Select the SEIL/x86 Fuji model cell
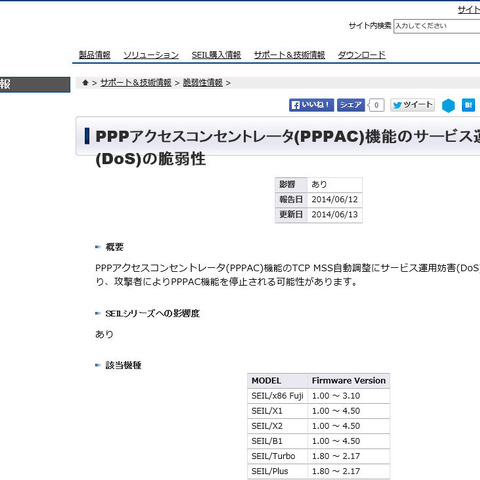 pos(277,396)
